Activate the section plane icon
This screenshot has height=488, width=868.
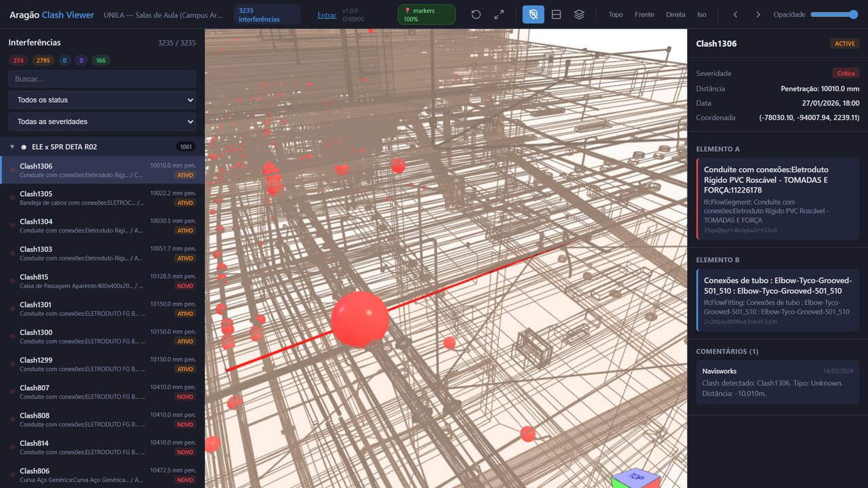[556, 14]
